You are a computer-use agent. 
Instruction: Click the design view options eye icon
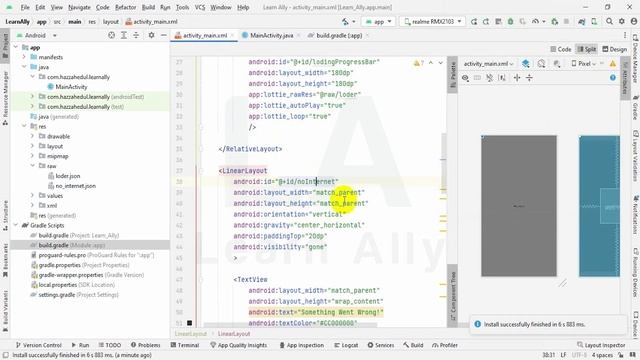click(x=465, y=78)
